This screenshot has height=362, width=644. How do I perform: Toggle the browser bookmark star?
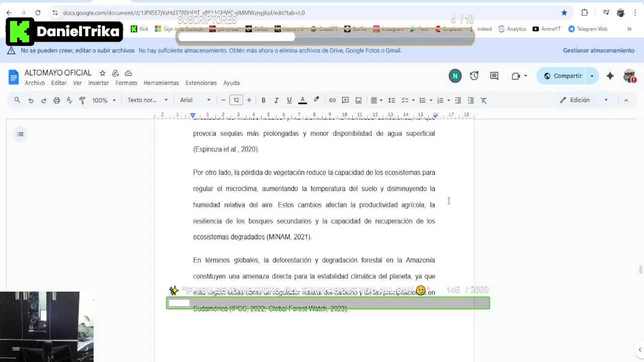click(564, 13)
